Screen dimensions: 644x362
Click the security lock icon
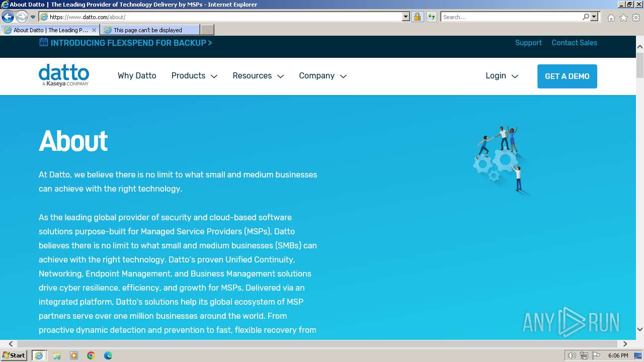pos(417,17)
